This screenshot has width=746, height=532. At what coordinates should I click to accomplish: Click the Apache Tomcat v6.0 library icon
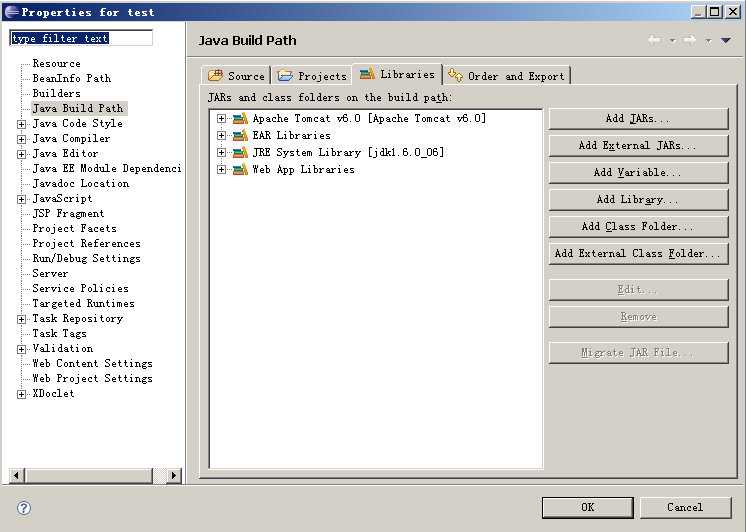point(240,118)
